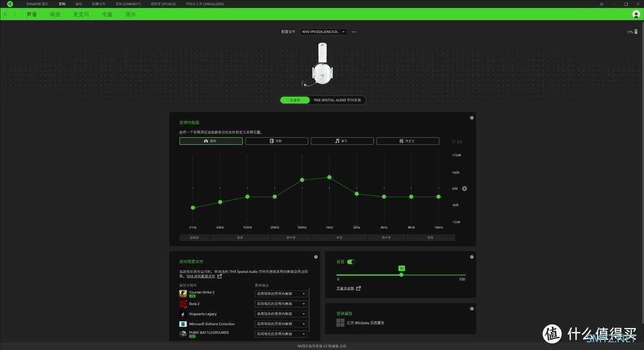Viewport: 644px width, 350px height.
Task: Click the 16kHz equalizer band point
Action: click(x=439, y=197)
